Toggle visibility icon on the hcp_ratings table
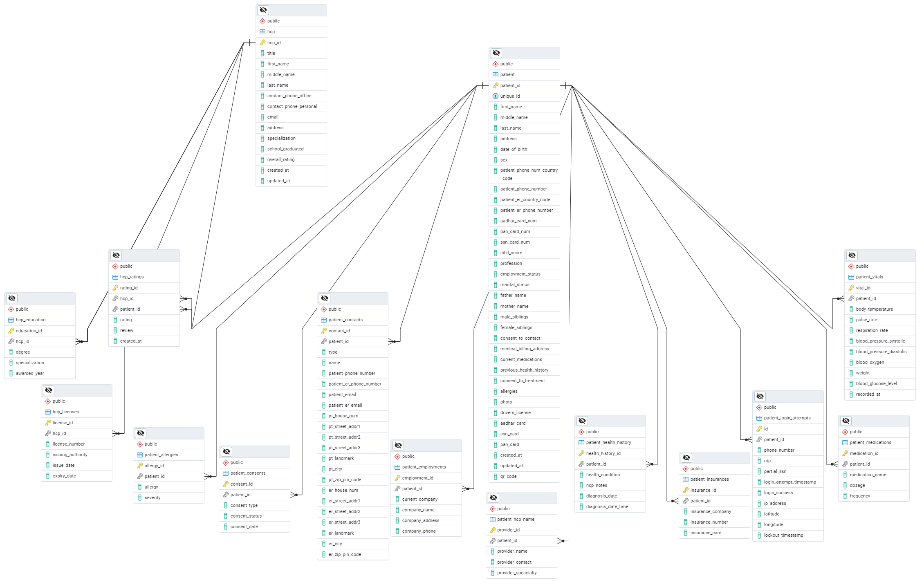Image resolution: width=924 pixels, height=587 pixels. [x=116, y=255]
